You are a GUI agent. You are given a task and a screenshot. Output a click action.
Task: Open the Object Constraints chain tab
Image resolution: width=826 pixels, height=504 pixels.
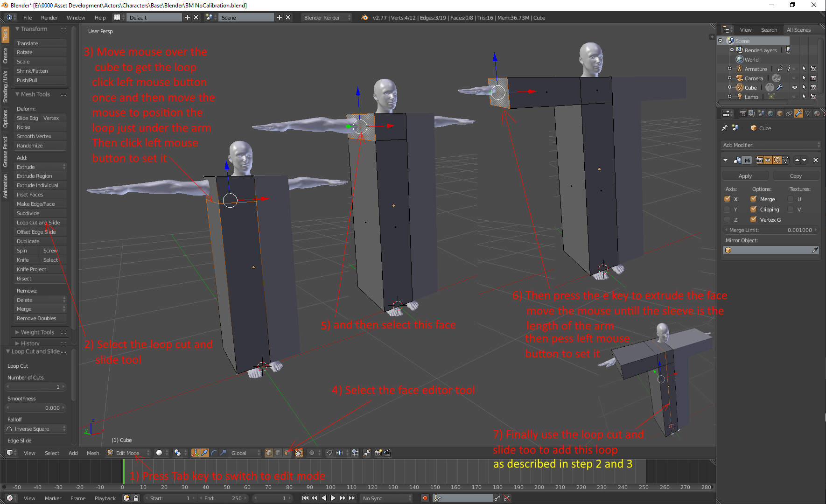tap(789, 113)
